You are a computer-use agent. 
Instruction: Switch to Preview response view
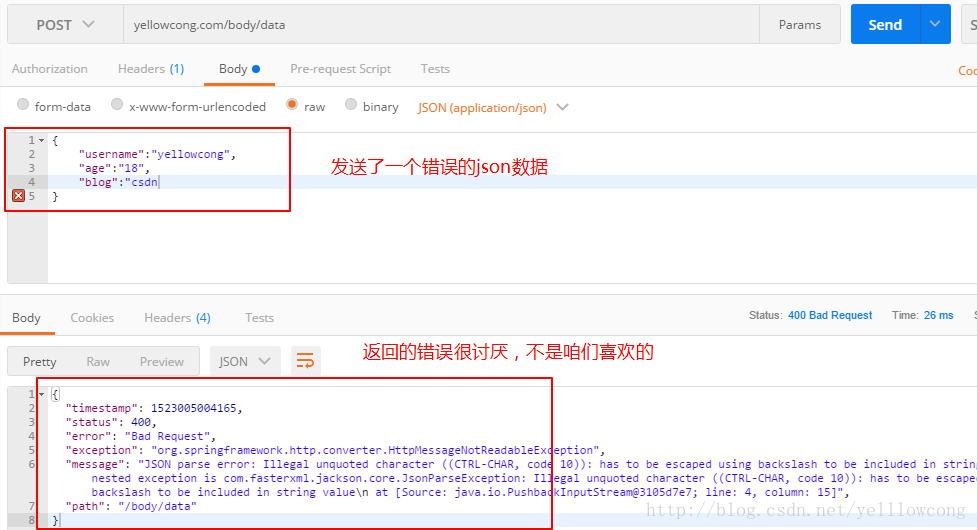161,362
